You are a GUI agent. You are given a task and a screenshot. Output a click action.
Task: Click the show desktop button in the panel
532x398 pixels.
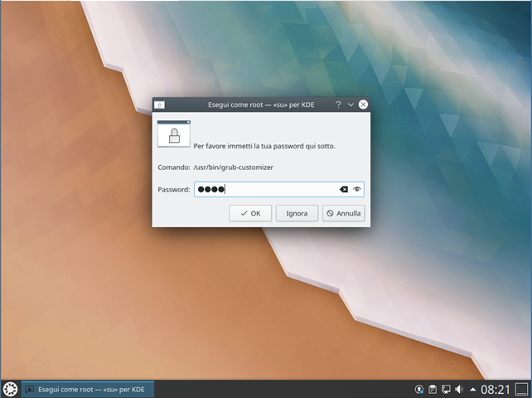521,390
